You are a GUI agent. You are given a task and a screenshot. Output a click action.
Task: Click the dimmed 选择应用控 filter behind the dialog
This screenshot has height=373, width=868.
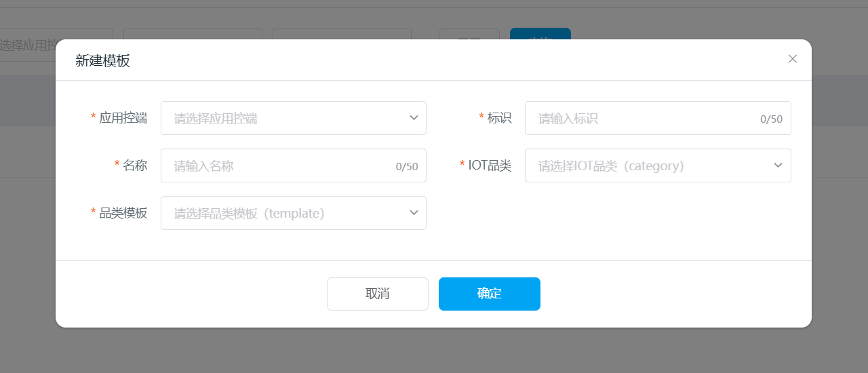tap(27, 45)
